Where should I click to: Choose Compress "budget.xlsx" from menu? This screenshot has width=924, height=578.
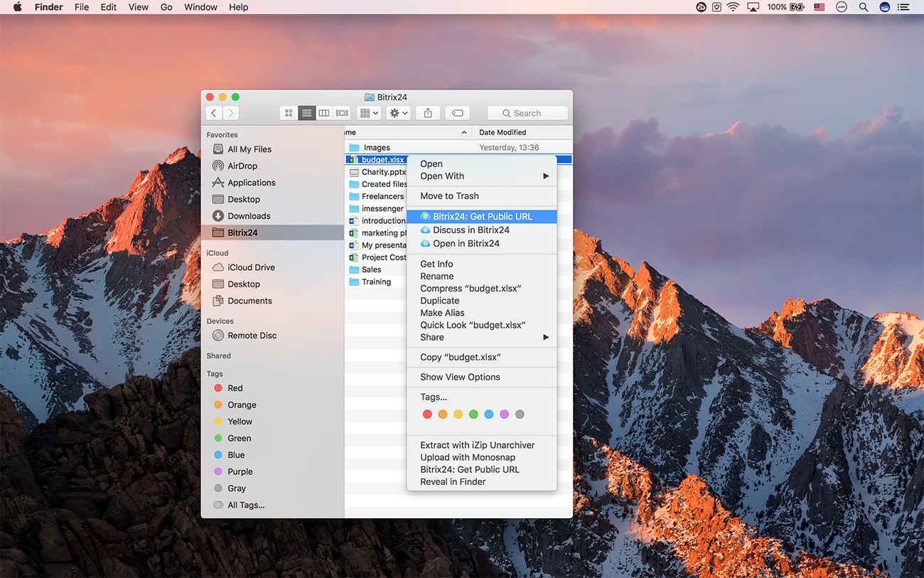471,289
